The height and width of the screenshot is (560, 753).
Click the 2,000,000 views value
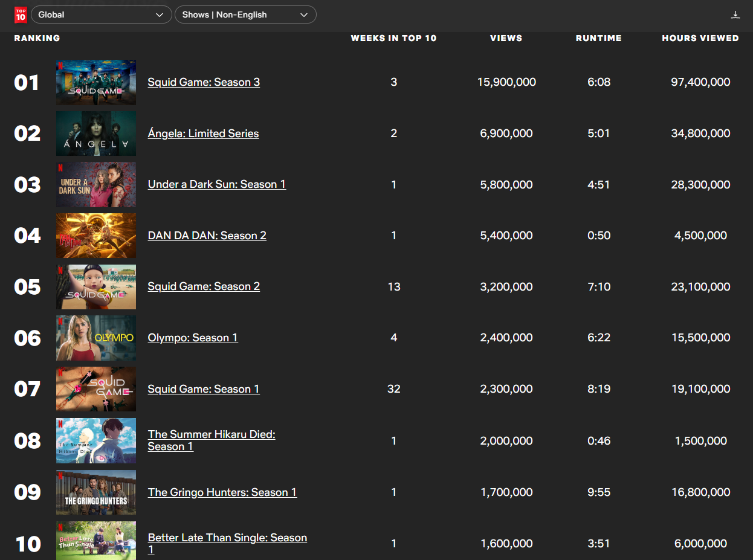pos(506,441)
